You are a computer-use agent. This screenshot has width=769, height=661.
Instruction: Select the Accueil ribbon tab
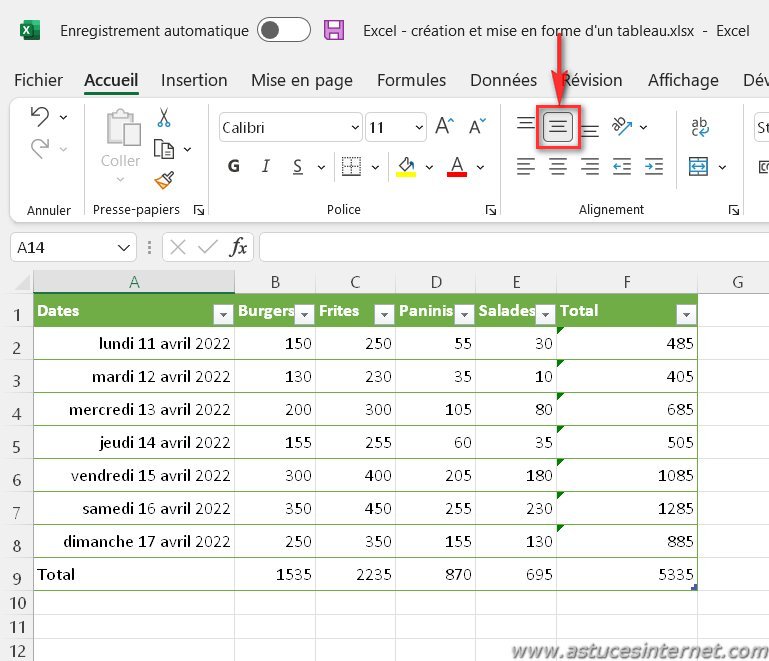point(111,80)
